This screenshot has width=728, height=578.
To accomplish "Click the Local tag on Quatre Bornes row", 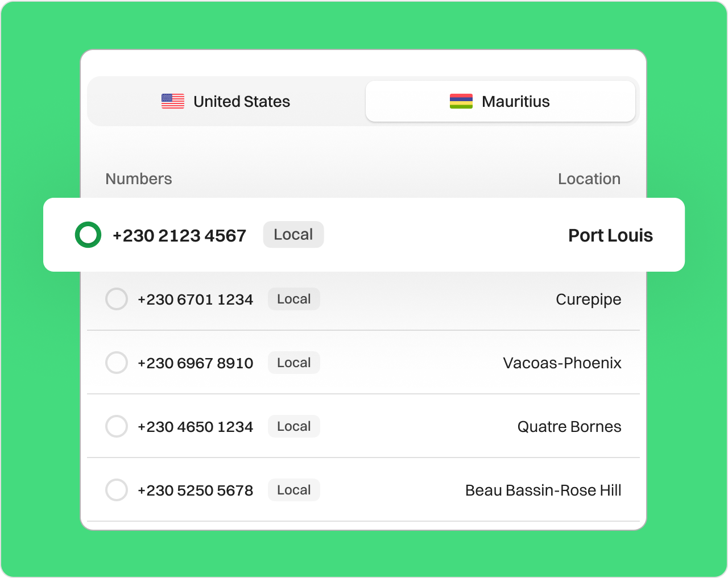I will tap(293, 426).
